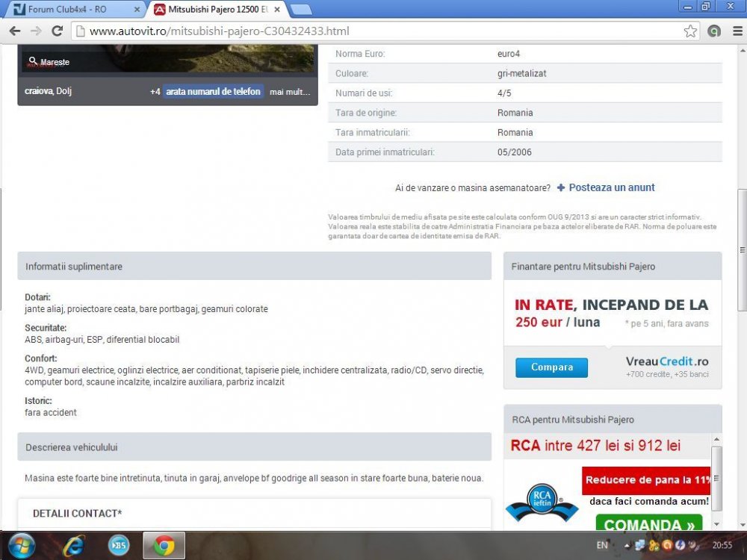This screenshot has height=560, width=747.
Task: Open the BS player taskbar icon
Action: tap(119, 546)
